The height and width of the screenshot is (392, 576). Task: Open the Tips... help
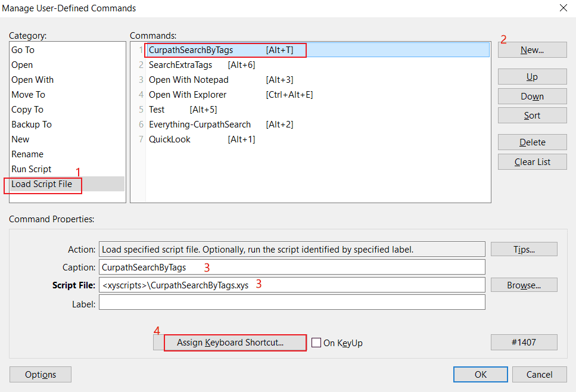(x=524, y=249)
